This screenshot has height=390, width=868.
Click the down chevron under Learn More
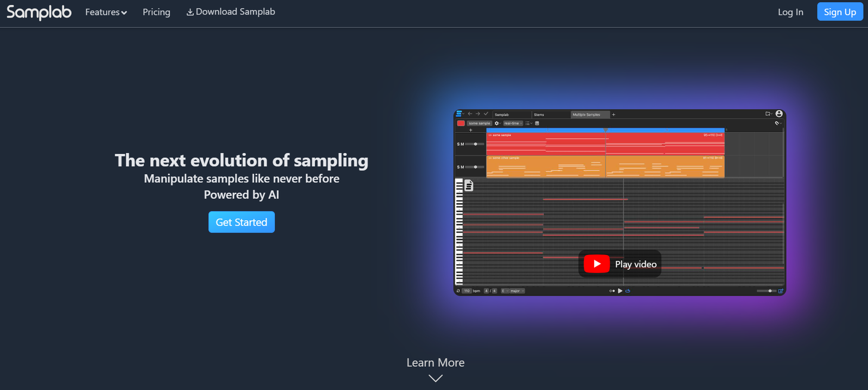[435, 378]
